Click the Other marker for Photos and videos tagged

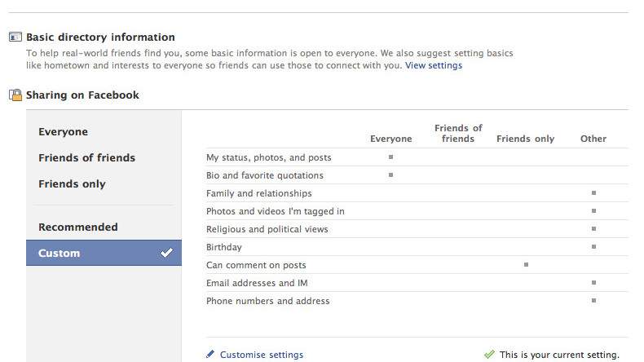click(593, 211)
